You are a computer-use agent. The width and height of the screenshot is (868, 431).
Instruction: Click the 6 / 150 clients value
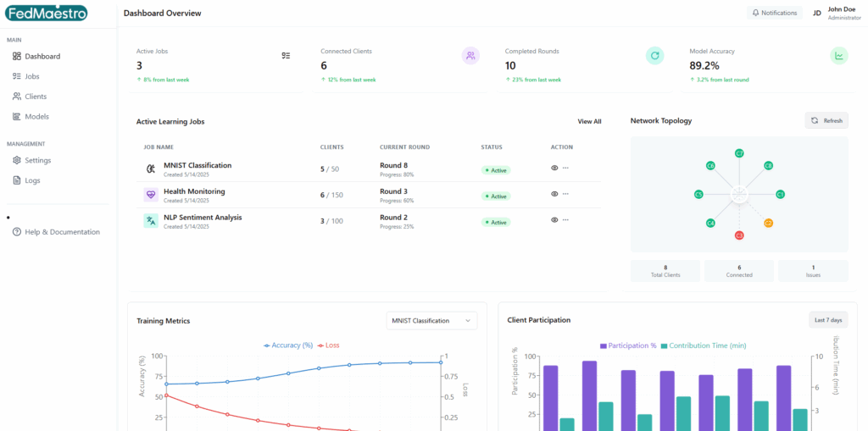pyautogui.click(x=331, y=196)
